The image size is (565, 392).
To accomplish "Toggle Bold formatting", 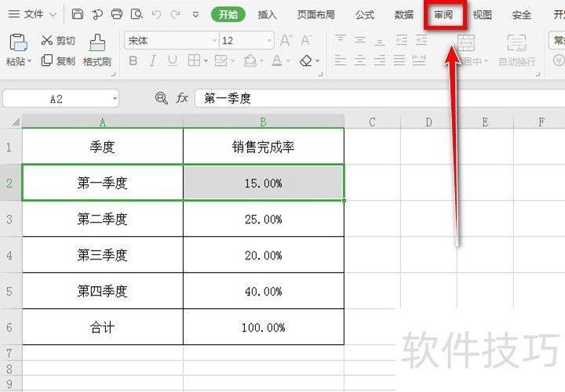I will tap(133, 60).
